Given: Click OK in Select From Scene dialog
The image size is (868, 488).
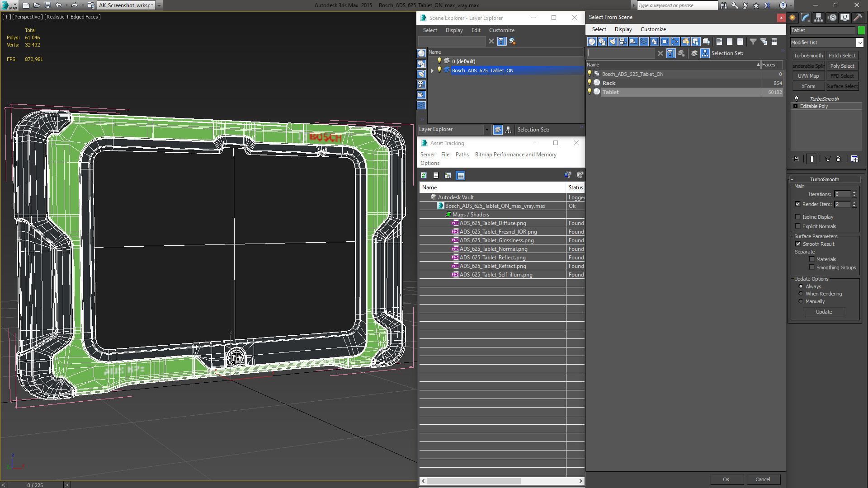Looking at the screenshot, I should [726, 479].
